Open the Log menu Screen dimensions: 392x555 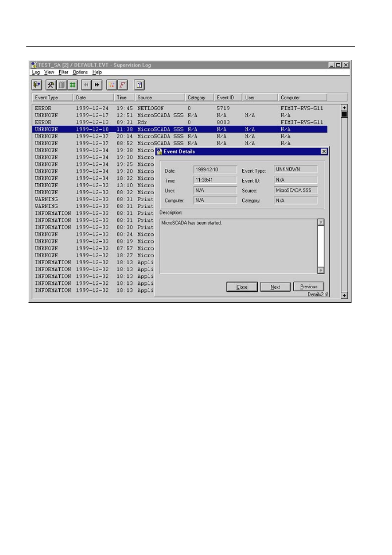[36, 72]
